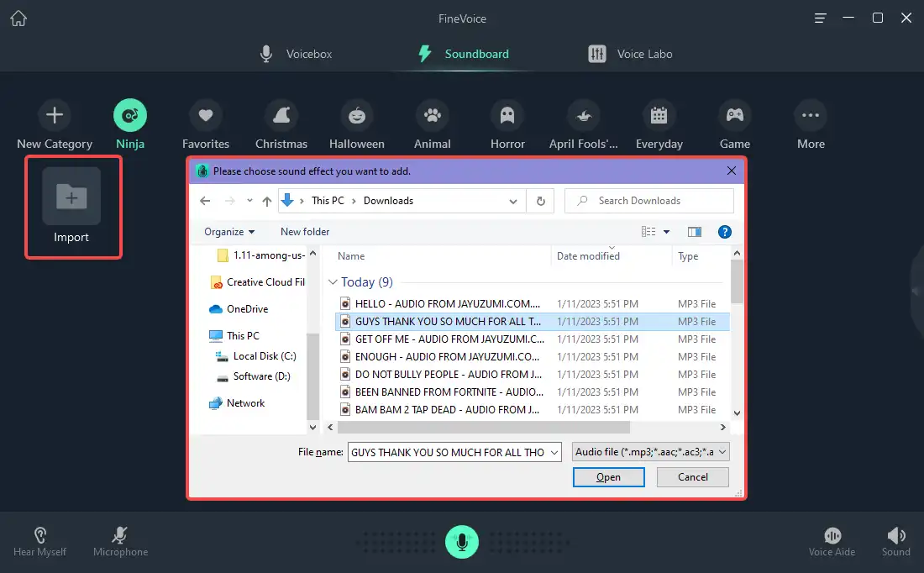The height and width of the screenshot is (573, 924).
Task: Select Software (D:) drive in tree
Action: click(x=254, y=376)
